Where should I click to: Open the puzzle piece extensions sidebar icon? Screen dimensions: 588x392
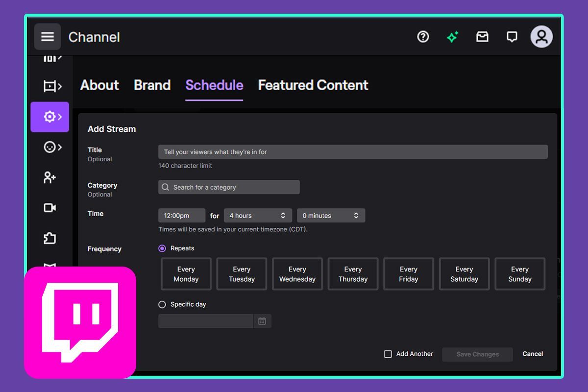pyautogui.click(x=49, y=238)
